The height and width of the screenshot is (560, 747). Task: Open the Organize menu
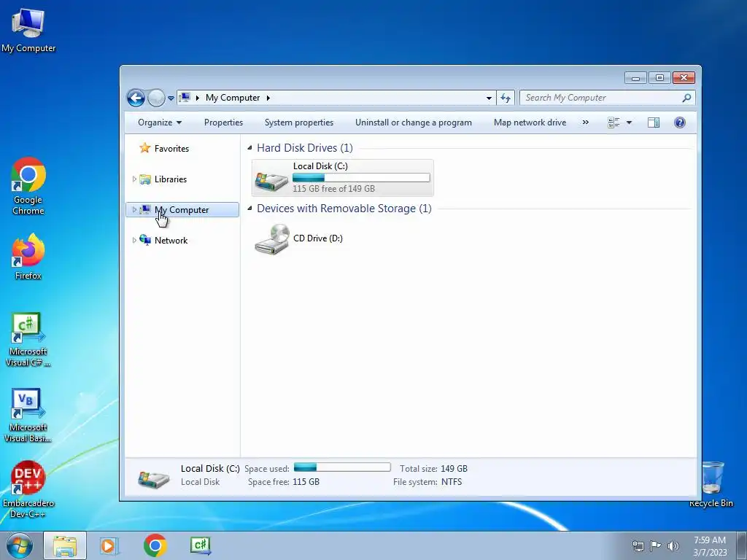coord(160,122)
